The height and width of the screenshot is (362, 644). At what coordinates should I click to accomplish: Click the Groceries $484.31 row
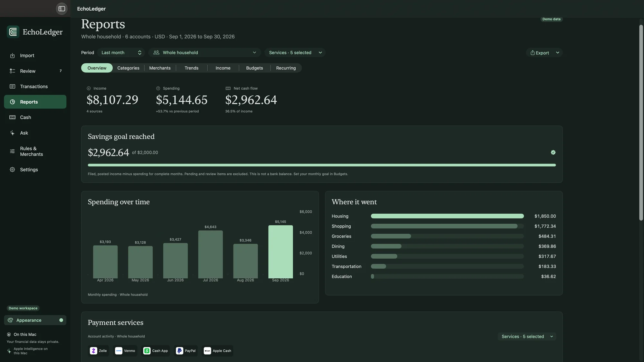(x=444, y=236)
